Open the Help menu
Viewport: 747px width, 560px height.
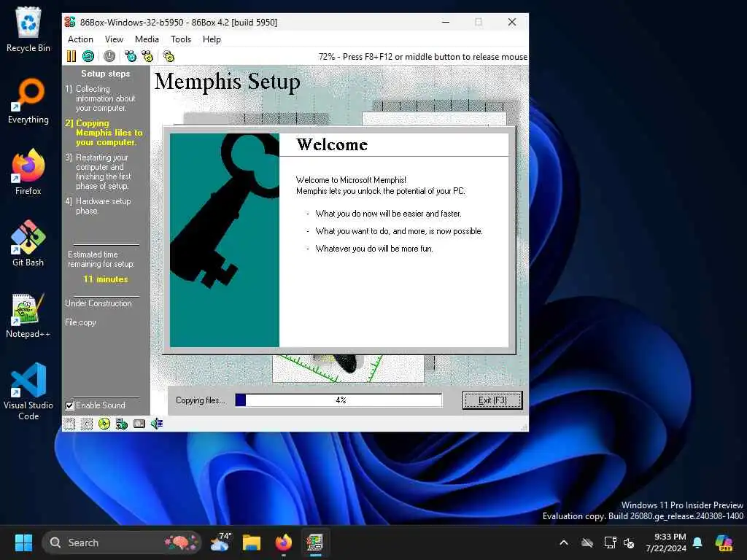212,39
